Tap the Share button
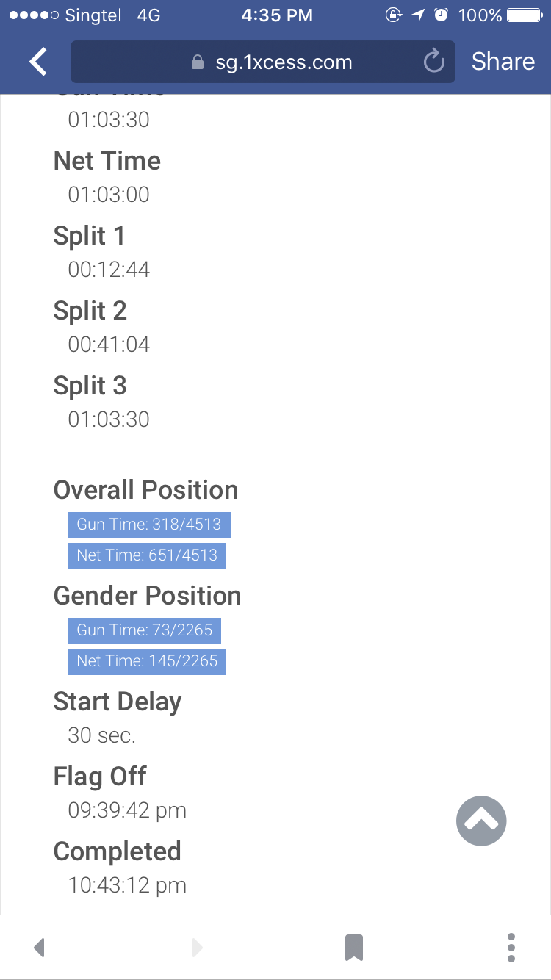Viewport: 551px width, 980px height. (503, 62)
